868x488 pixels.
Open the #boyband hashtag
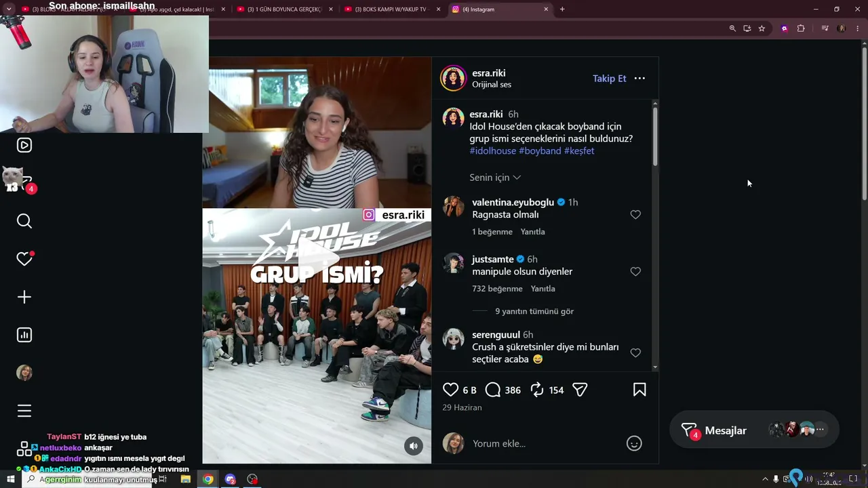click(x=540, y=150)
